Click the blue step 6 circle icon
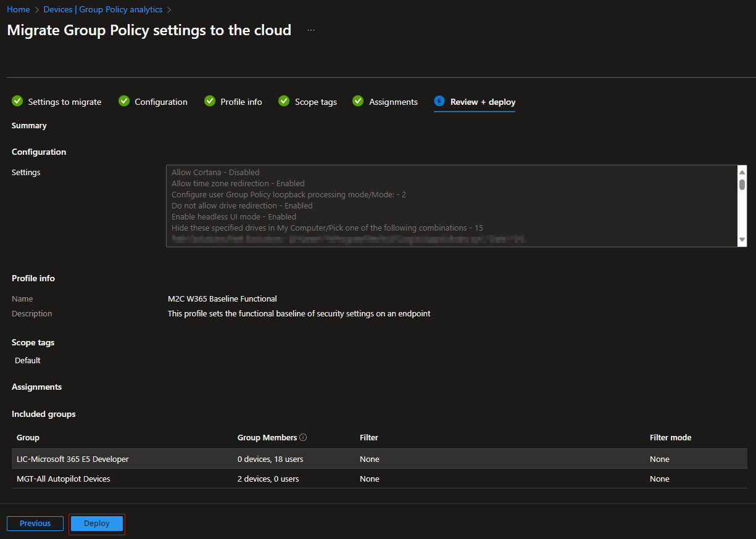The image size is (756, 539). click(439, 101)
